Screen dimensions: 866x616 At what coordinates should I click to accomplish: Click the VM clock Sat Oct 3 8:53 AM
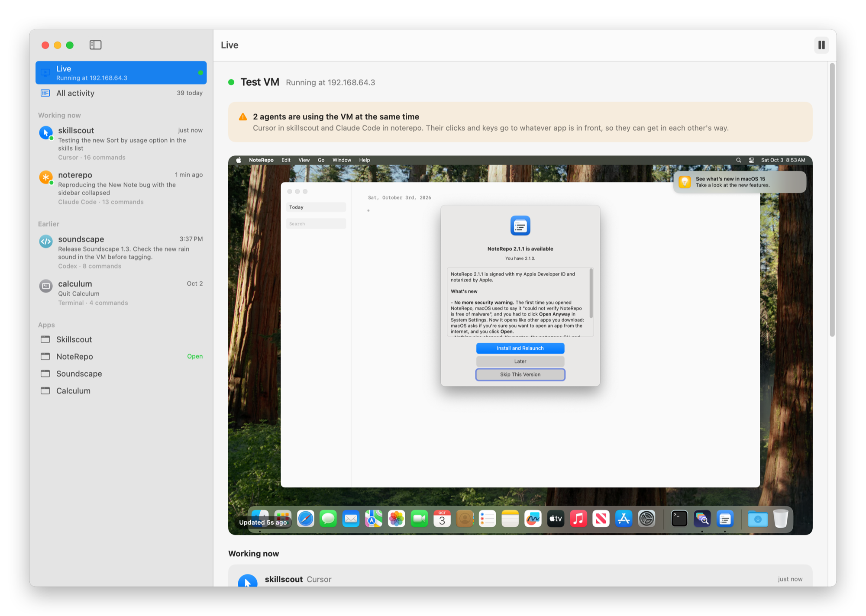(x=783, y=160)
